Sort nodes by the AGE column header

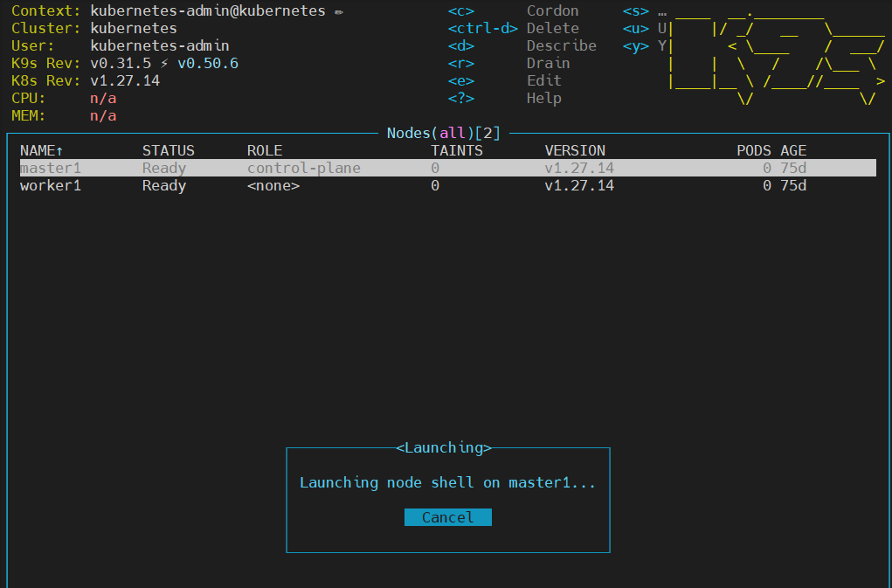[793, 150]
